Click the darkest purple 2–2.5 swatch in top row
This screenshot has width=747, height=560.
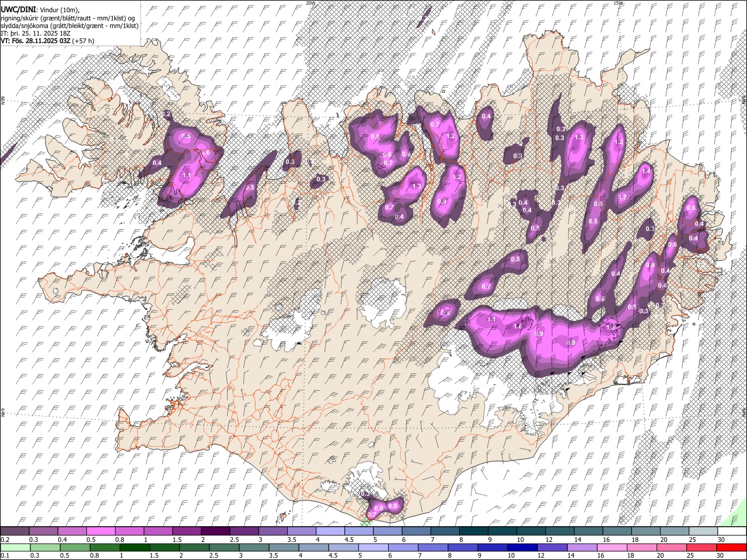point(215,531)
